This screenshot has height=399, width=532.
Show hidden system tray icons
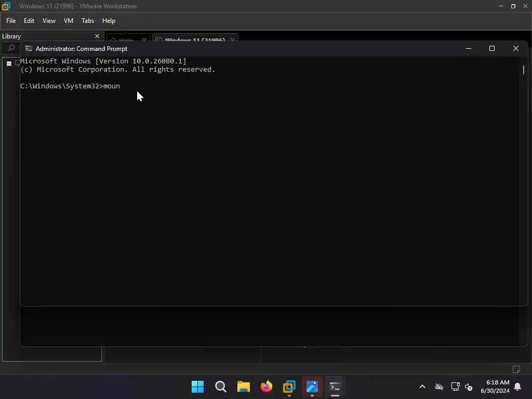[x=422, y=387]
